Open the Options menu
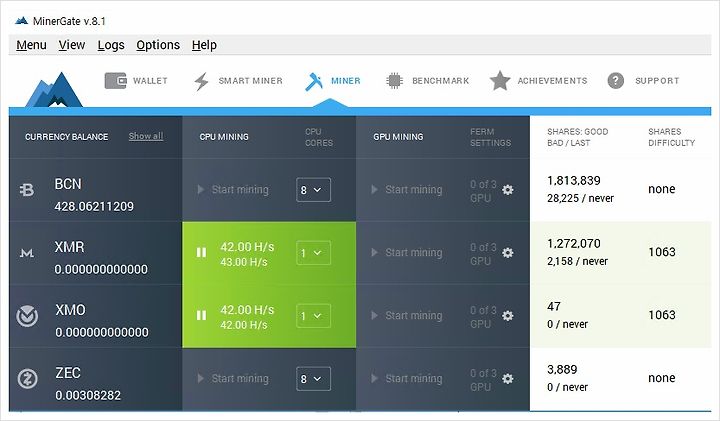Screen dimensions: 720x421 [158, 45]
